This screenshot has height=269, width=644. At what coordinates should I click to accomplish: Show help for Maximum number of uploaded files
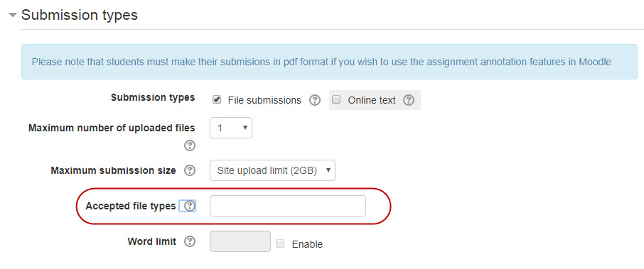189,146
